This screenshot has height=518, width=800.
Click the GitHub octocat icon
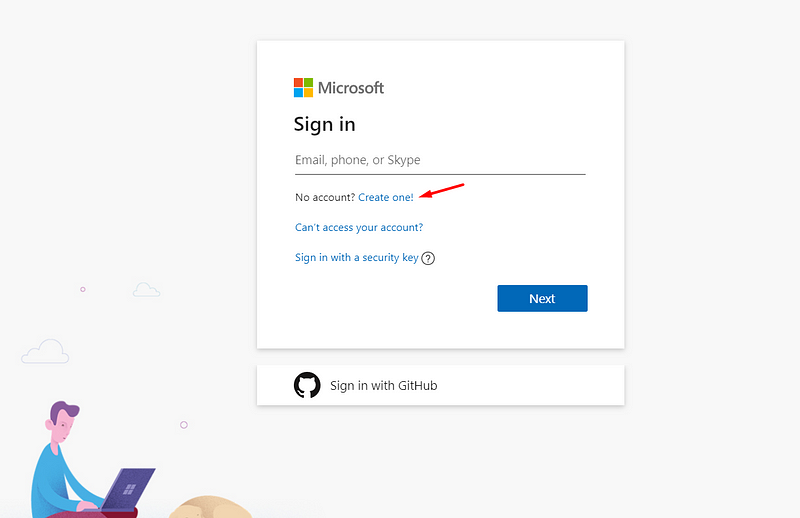[307, 385]
